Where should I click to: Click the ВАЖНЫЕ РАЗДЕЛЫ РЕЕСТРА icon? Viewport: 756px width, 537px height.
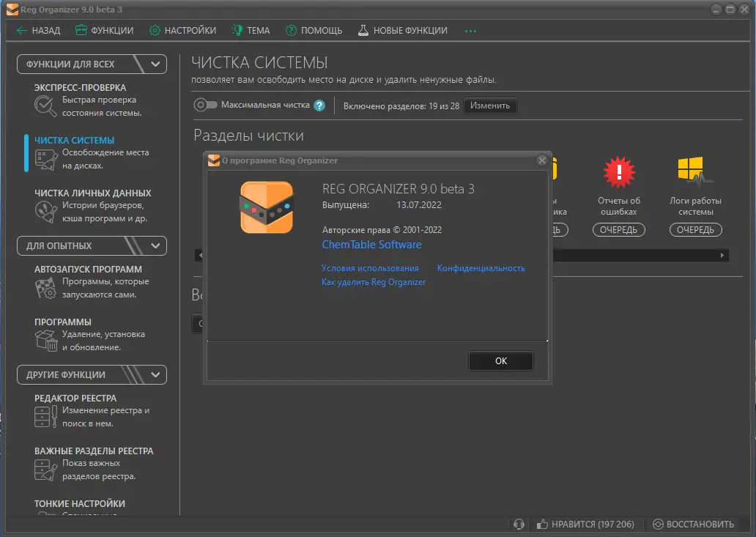pos(46,470)
